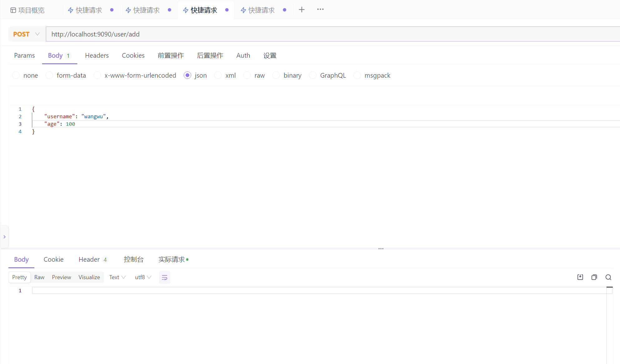
Task: Open the 控制台 tab
Action: click(x=133, y=260)
